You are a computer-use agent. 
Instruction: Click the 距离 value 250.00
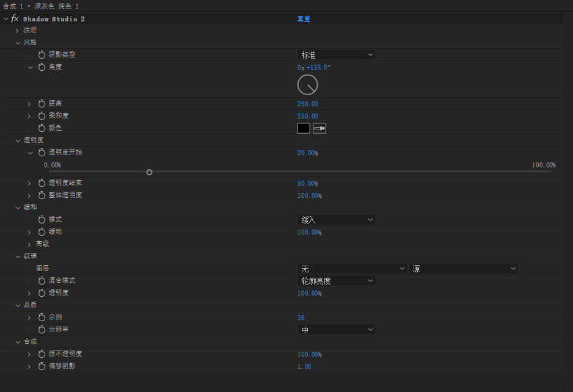click(307, 104)
